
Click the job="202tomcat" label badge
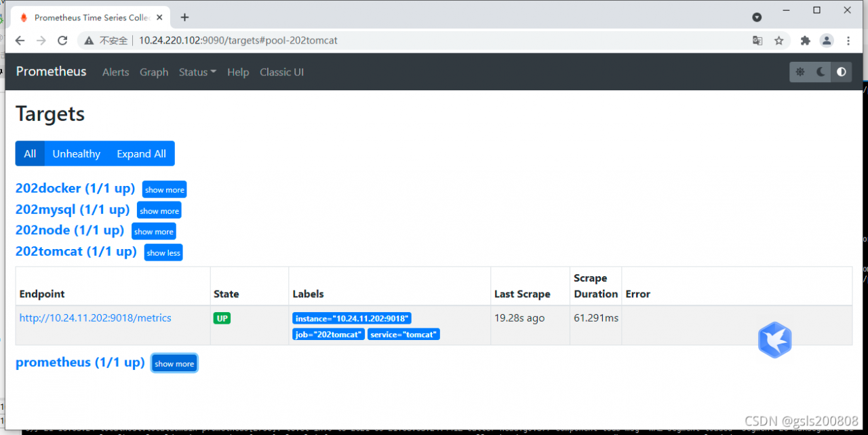(329, 334)
